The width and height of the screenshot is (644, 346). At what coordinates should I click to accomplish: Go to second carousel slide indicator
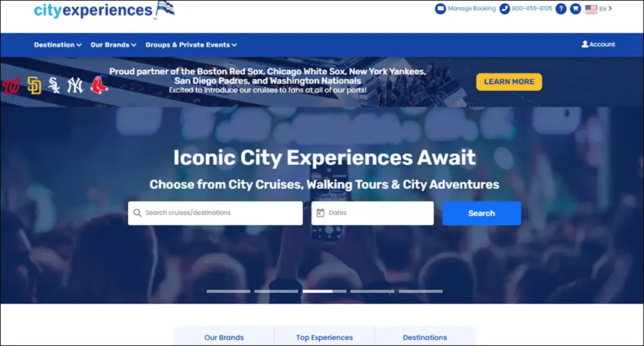[276, 291]
